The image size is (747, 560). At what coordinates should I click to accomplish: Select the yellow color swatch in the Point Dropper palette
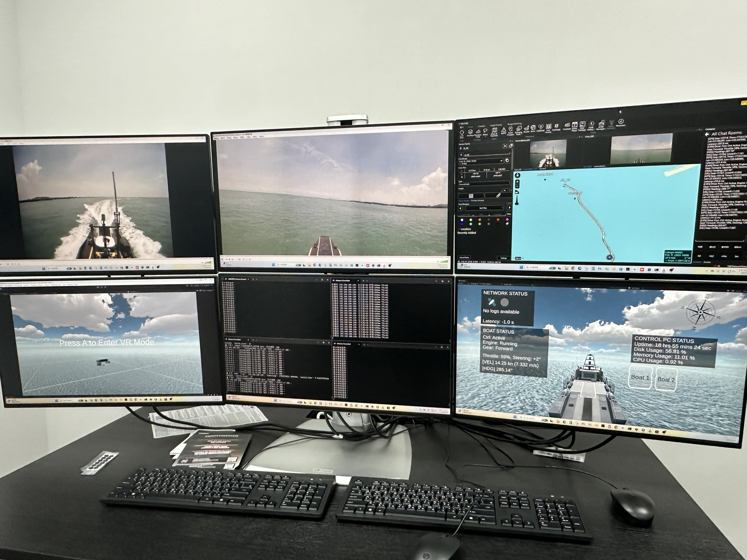tap(471, 220)
